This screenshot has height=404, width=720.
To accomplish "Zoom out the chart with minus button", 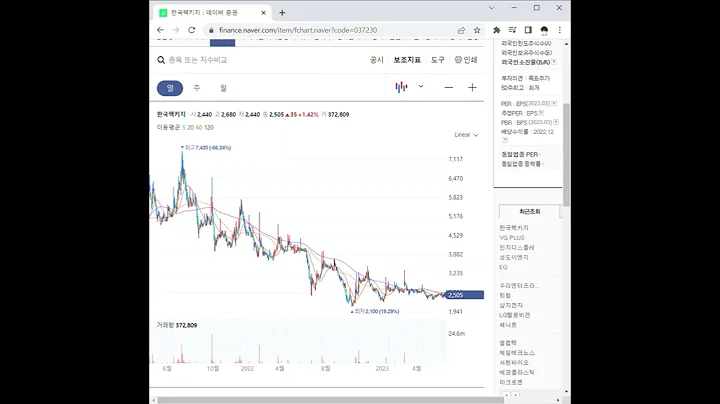I will (x=449, y=88).
